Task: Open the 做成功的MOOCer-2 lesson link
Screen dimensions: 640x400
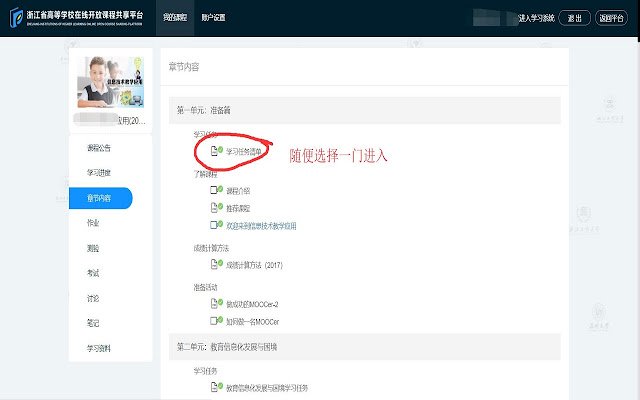Action: point(252,304)
